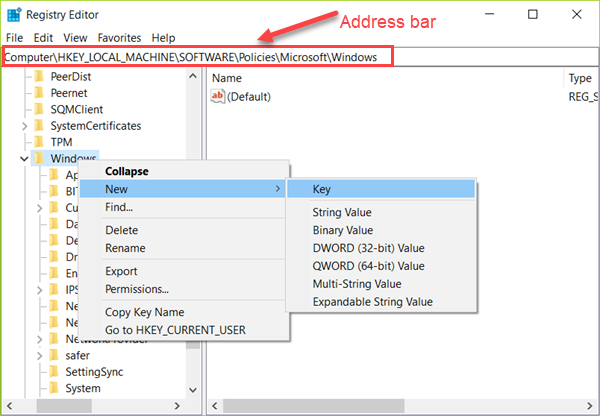This screenshot has width=600, height=416.
Task: Open the File menu
Action: (15, 38)
